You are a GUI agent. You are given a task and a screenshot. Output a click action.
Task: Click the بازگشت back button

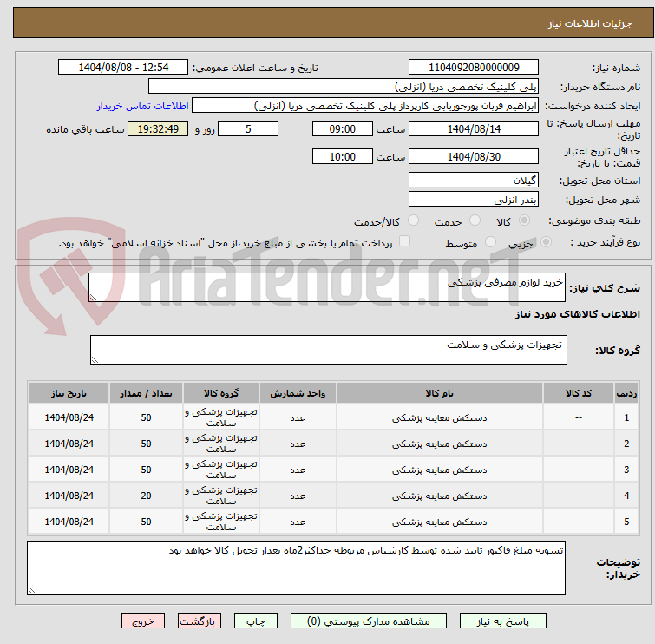point(200,621)
